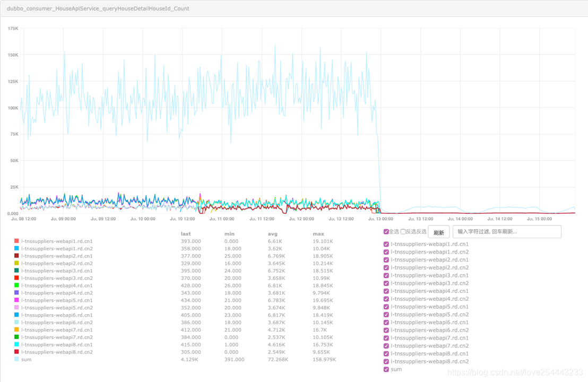Select legend entry l-tnssuppliers-webapi2.rd.cn2
The height and width of the screenshot is (382, 588).
click(57, 263)
